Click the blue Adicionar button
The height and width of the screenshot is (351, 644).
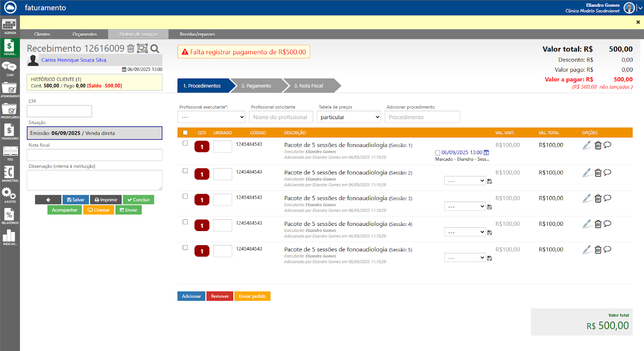point(192,296)
